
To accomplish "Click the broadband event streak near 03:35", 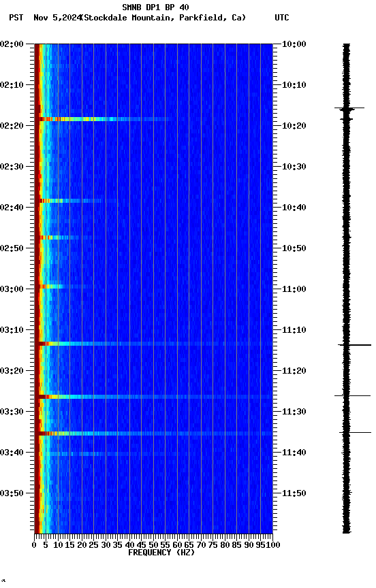I will point(153,434).
